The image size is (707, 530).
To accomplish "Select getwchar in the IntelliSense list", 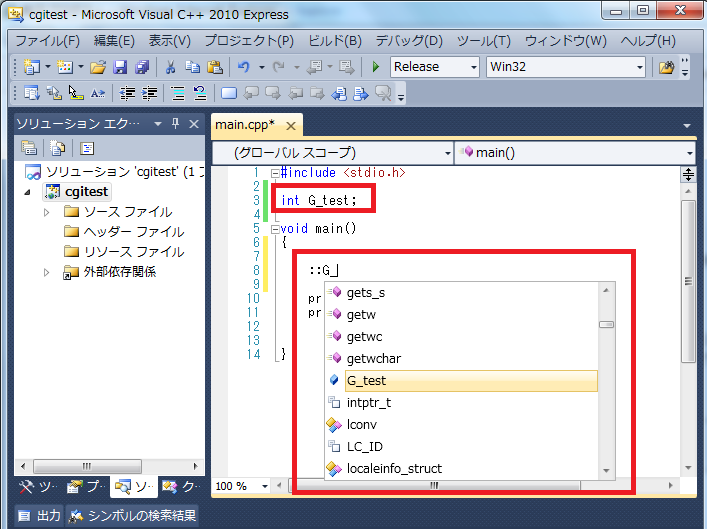I will click(x=462, y=359).
